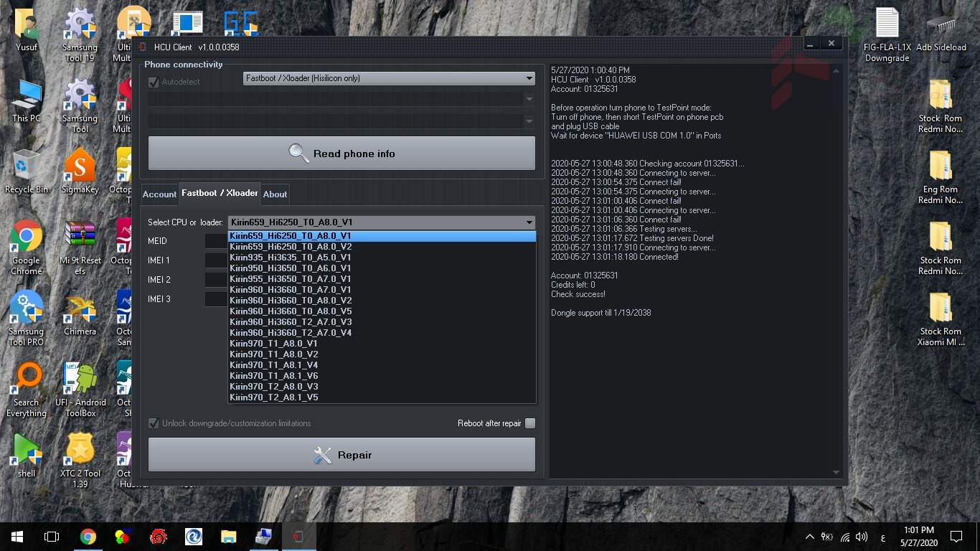
Task: Open UFI - Android ToolBox shortcut
Action: (x=80, y=390)
